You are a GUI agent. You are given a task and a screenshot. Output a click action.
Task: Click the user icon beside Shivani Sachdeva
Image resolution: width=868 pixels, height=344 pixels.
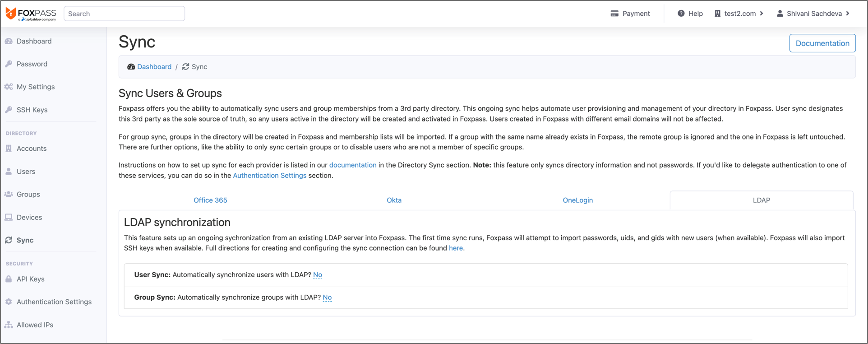[780, 14]
